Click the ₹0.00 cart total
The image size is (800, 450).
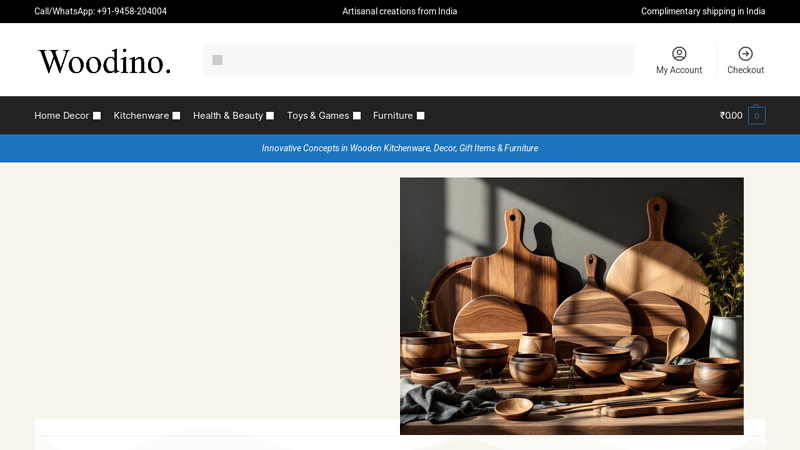(x=731, y=115)
